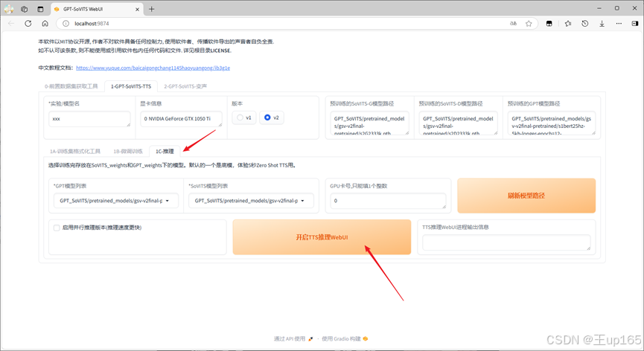644x351 pixels.
Task: Open the favorites list
Action: (x=568, y=23)
